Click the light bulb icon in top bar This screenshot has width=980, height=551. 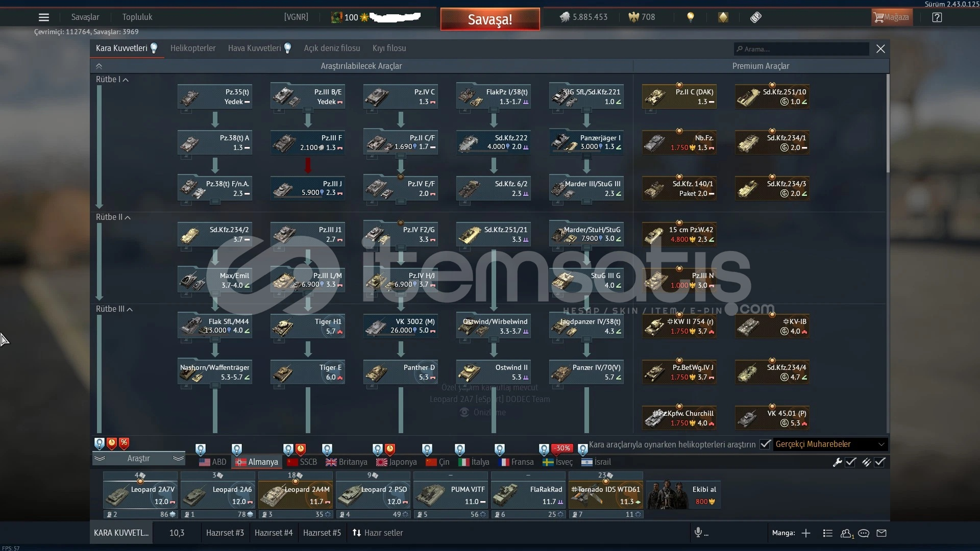pos(691,17)
